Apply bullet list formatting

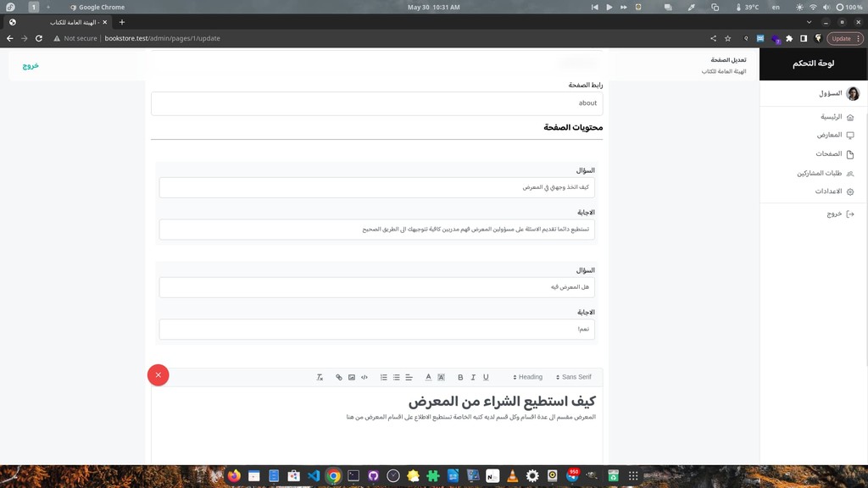[397, 377]
